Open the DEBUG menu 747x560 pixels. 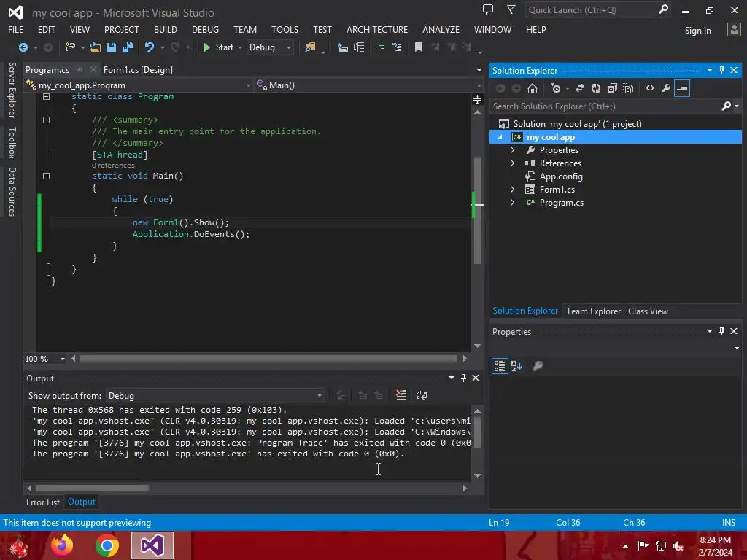point(205,29)
